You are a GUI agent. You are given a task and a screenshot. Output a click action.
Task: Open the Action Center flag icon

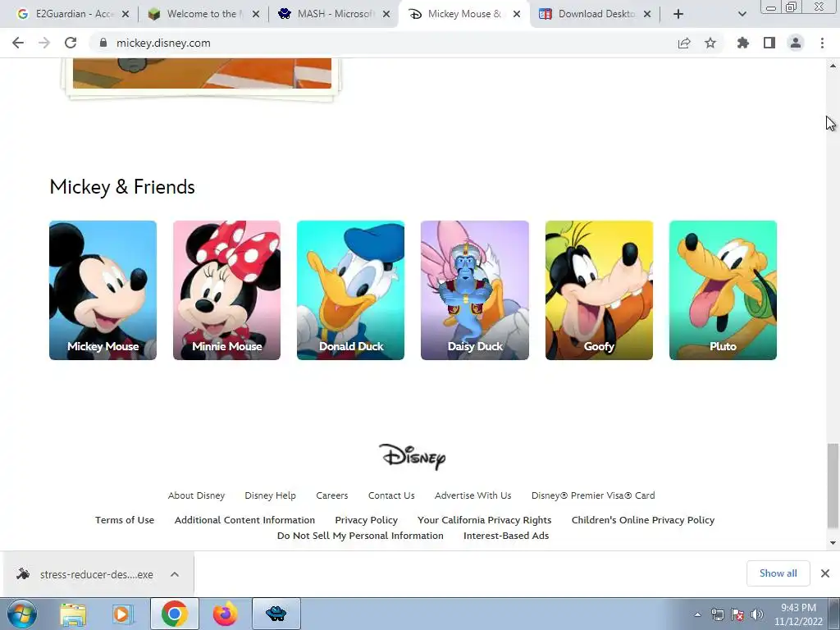(x=737, y=614)
